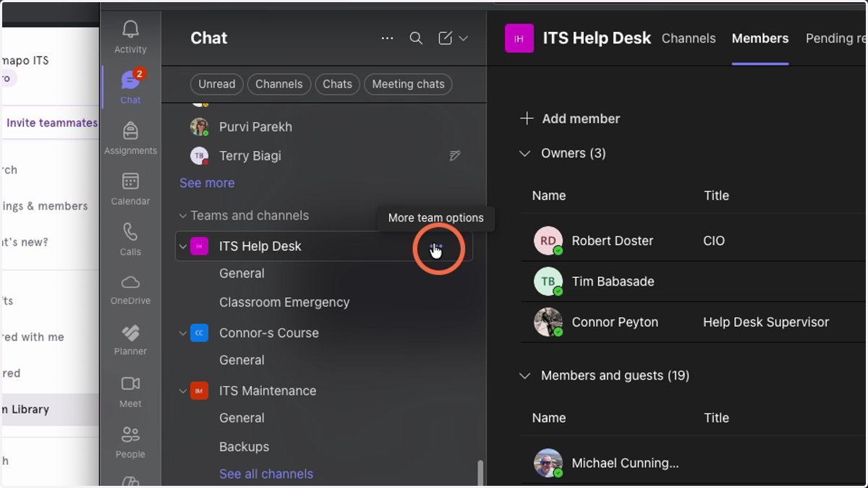868x488 pixels.
Task: Click the More team options button for ITS Help Desk
Action: (x=436, y=247)
